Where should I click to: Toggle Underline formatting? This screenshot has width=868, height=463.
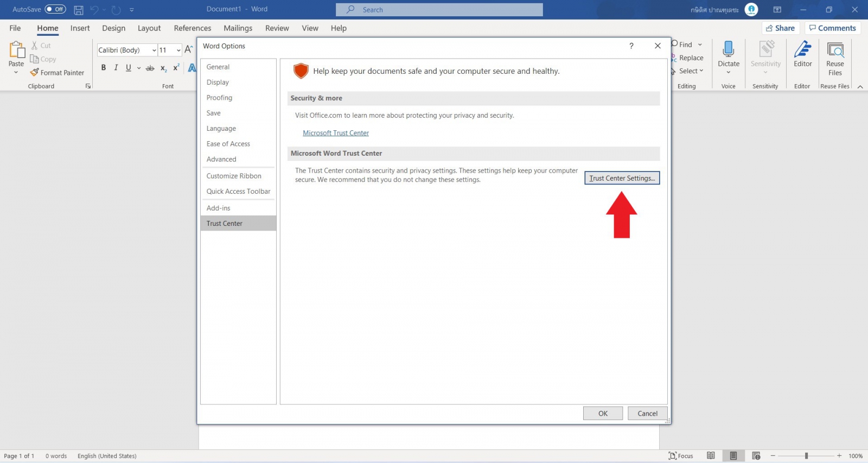129,68
